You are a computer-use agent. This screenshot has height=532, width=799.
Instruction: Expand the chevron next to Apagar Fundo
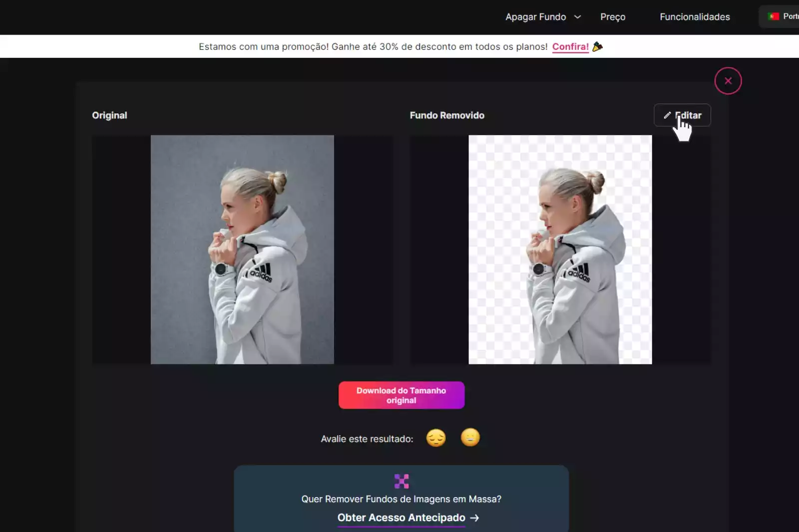pos(578,16)
